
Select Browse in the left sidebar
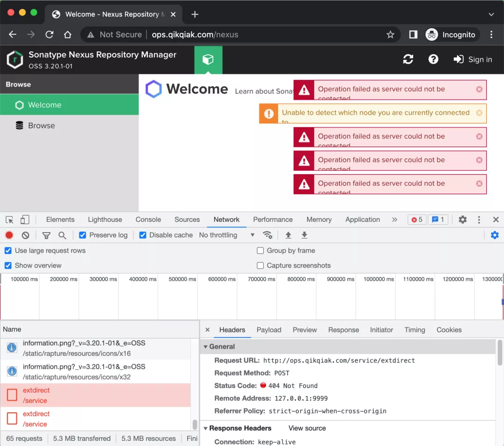(42, 126)
